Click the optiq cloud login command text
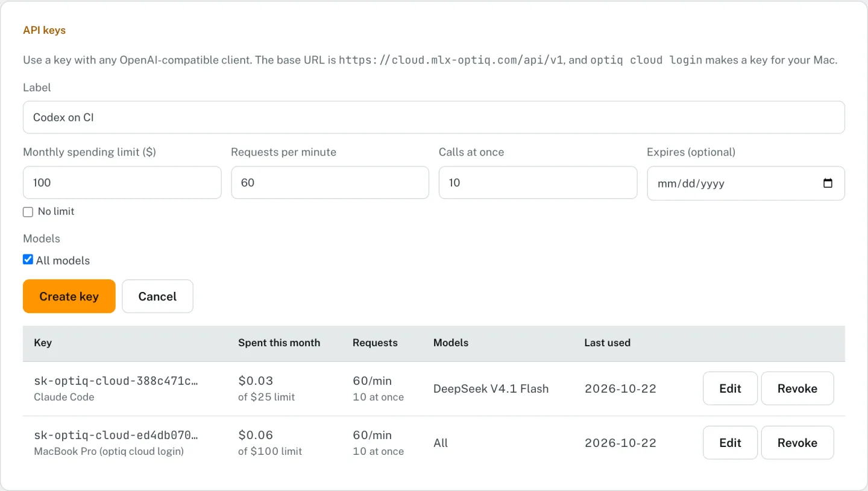This screenshot has width=868, height=491. tap(646, 60)
